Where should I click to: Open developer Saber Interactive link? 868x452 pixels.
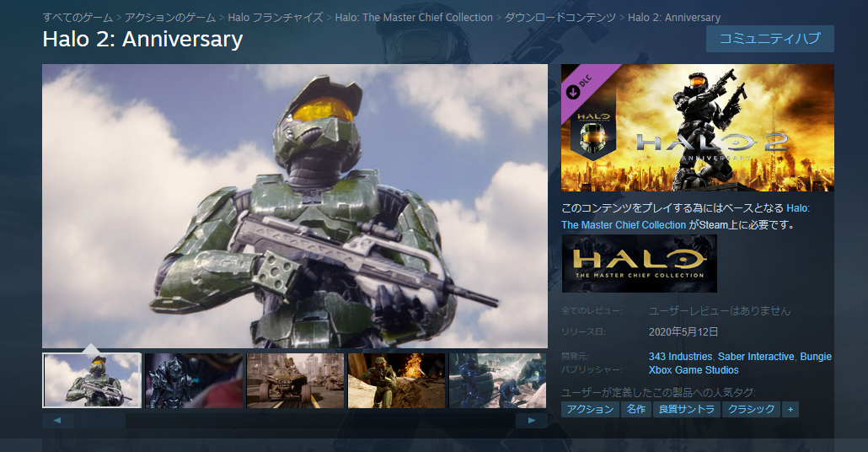point(756,357)
